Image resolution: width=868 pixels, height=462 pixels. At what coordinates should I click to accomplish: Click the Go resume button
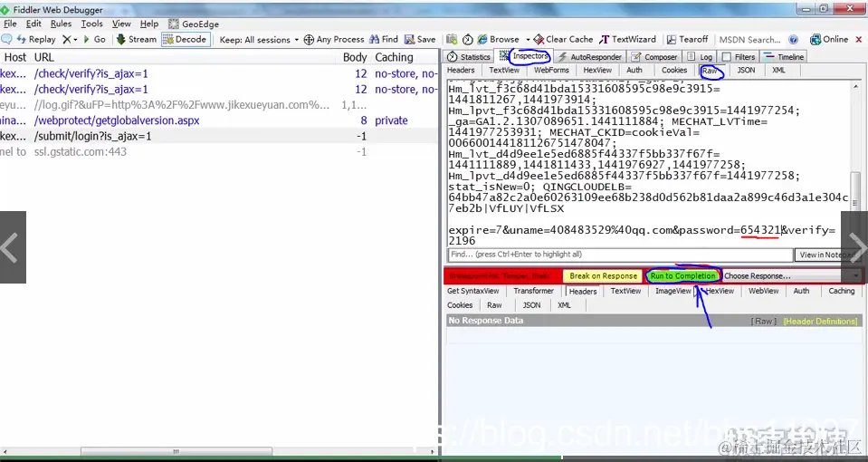[x=94, y=39]
